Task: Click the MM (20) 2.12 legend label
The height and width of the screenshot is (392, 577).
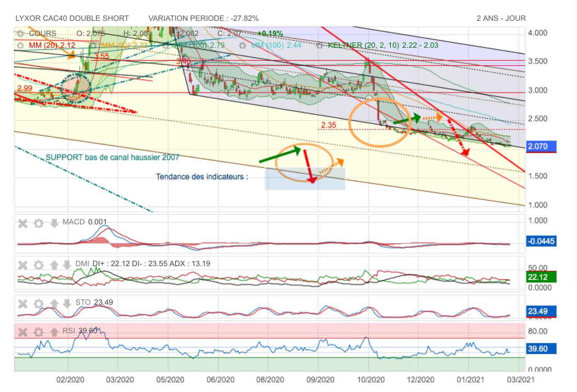Action: click(52, 45)
